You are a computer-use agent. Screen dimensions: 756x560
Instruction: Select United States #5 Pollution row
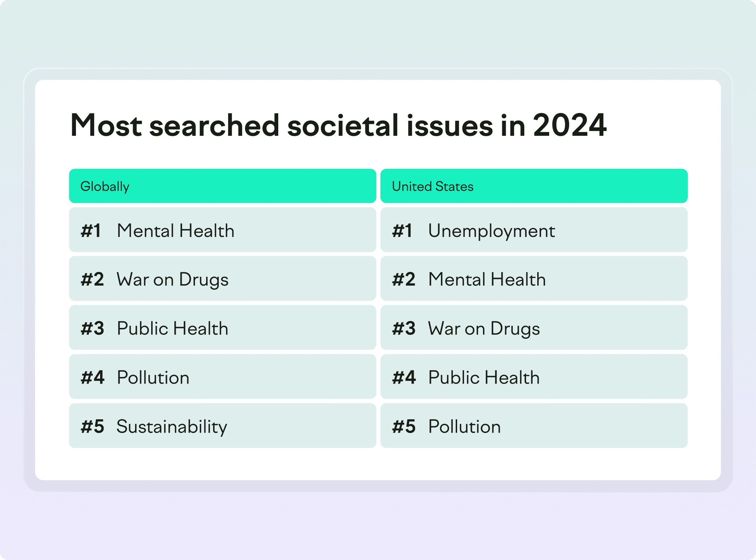click(x=534, y=426)
